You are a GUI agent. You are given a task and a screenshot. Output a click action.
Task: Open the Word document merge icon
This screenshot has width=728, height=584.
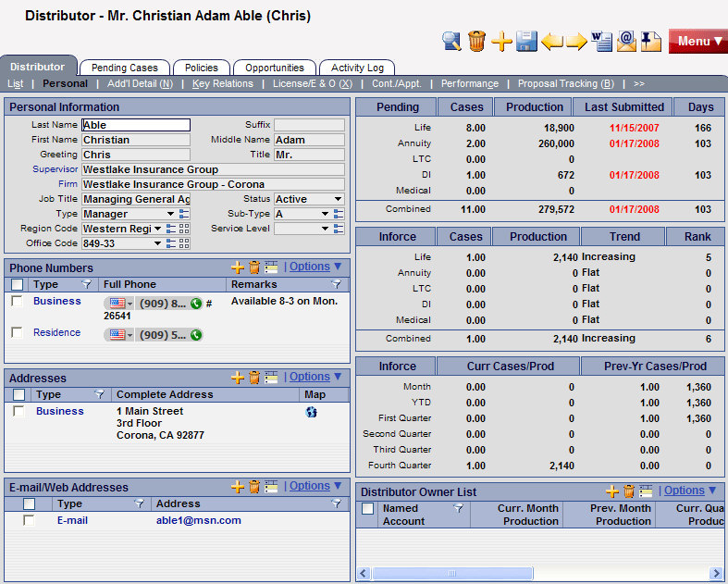[x=602, y=41]
